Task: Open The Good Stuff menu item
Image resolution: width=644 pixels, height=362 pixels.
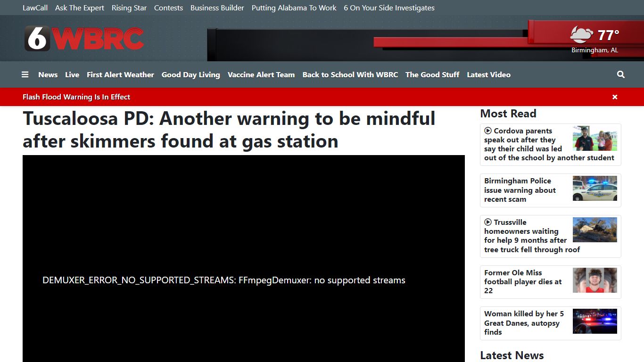Action: tap(432, 74)
